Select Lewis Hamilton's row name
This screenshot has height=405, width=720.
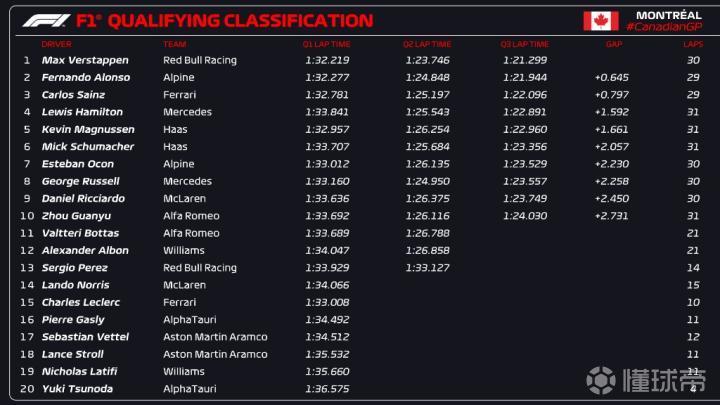point(82,112)
